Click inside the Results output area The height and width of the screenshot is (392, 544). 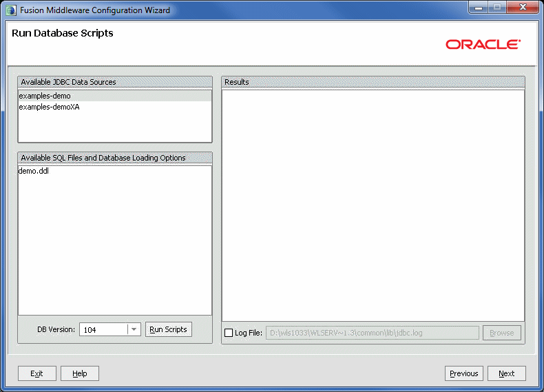click(x=373, y=205)
